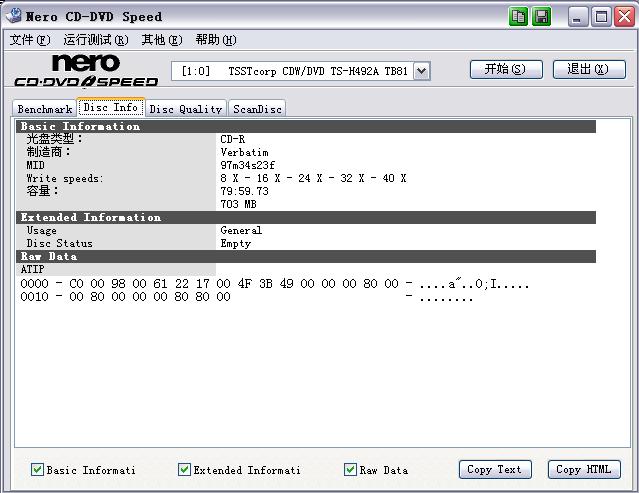Click the capacity value 79:59.73
This screenshot has width=639, height=493.
245,191
